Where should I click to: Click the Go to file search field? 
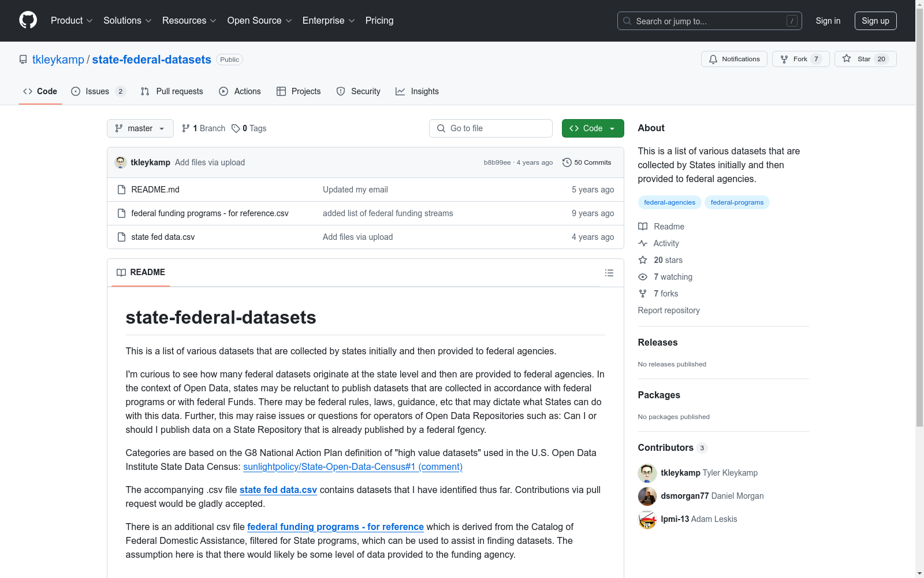point(491,128)
